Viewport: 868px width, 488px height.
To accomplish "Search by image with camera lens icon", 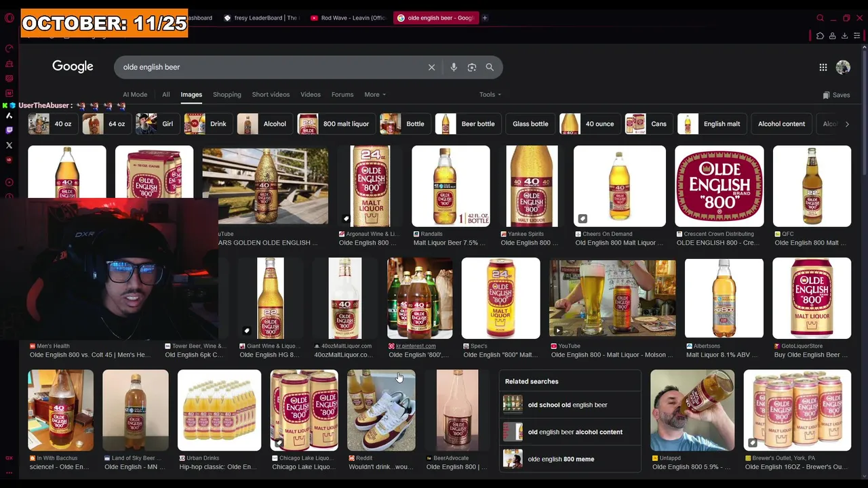I will 472,67.
